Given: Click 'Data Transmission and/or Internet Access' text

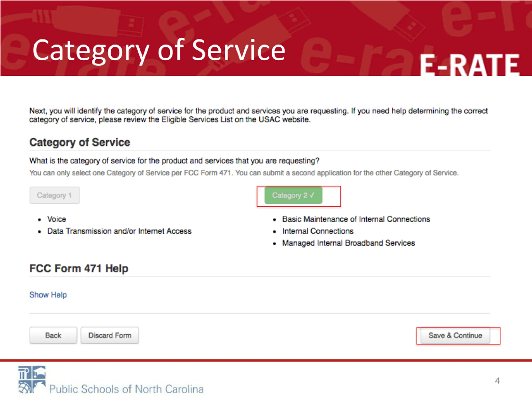Looking at the screenshot, I should (119, 231).
